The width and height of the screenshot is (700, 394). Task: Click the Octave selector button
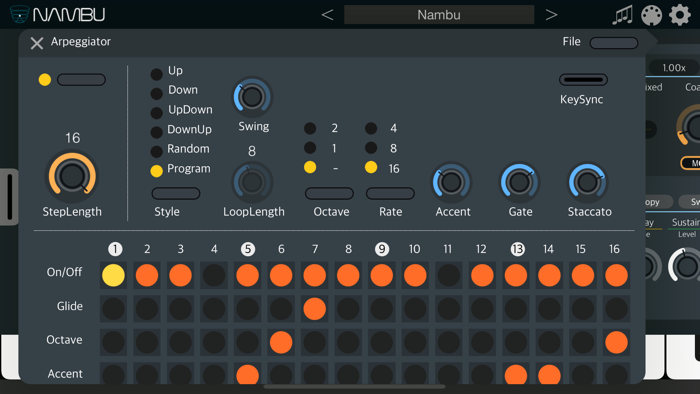(x=329, y=193)
